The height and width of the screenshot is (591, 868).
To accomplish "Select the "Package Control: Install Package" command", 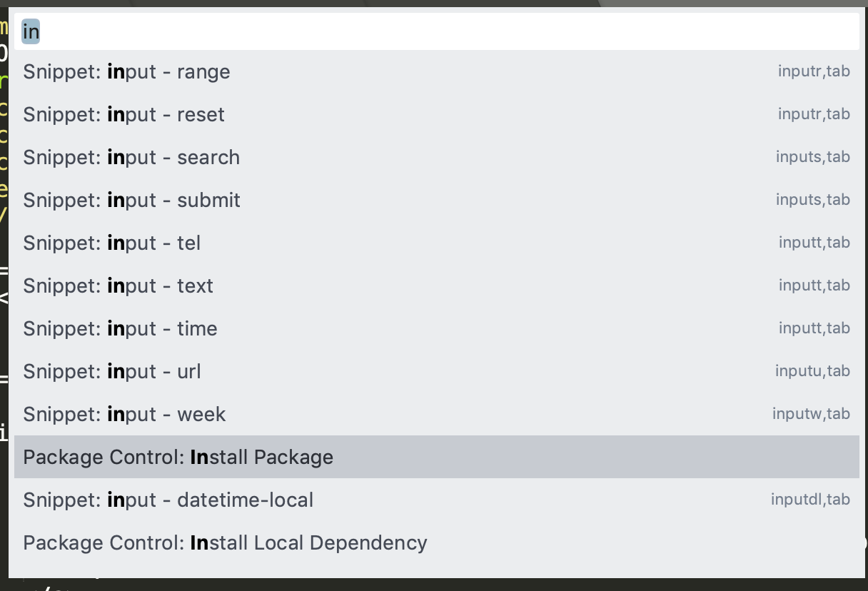I will (x=178, y=457).
